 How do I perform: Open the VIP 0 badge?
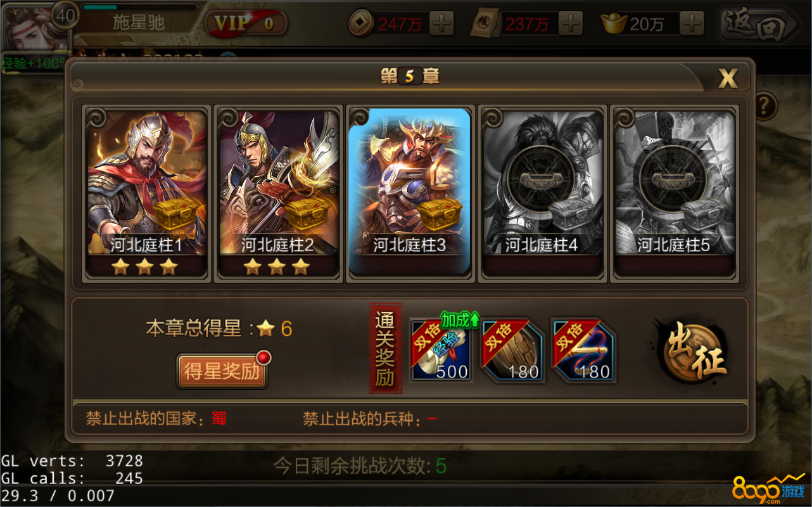pos(246,23)
